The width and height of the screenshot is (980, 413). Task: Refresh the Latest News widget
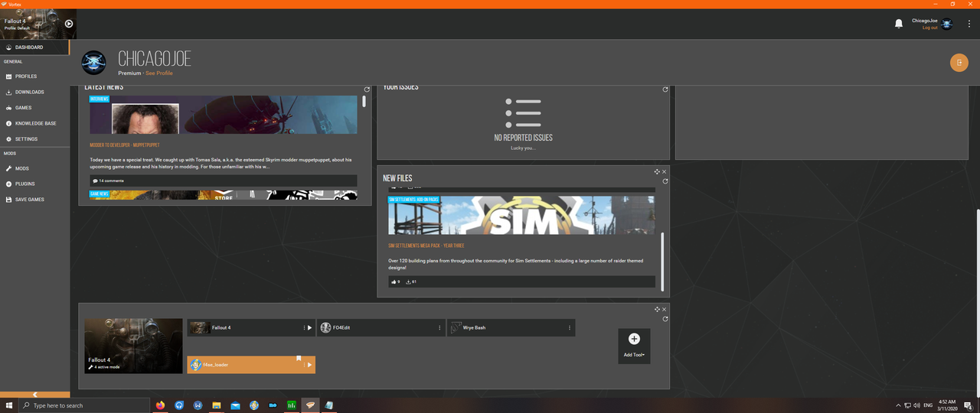(x=367, y=89)
